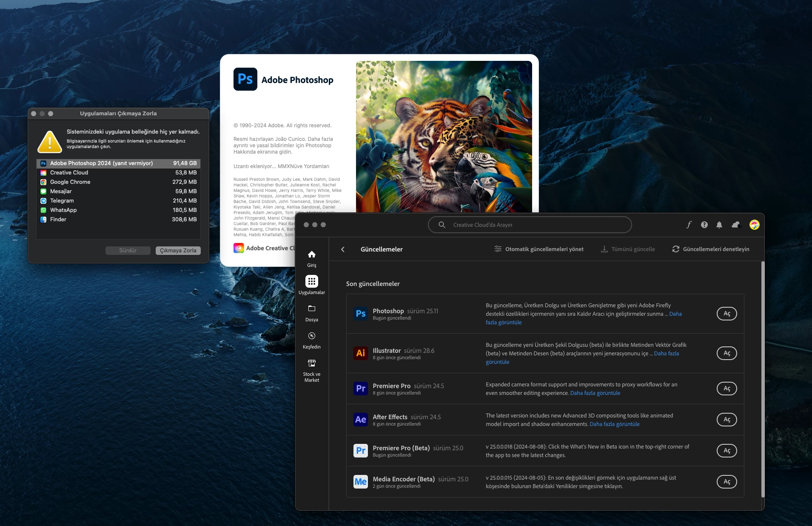This screenshot has width=812, height=526.
Task: Click the Keşfedin compass icon
Action: (312, 336)
